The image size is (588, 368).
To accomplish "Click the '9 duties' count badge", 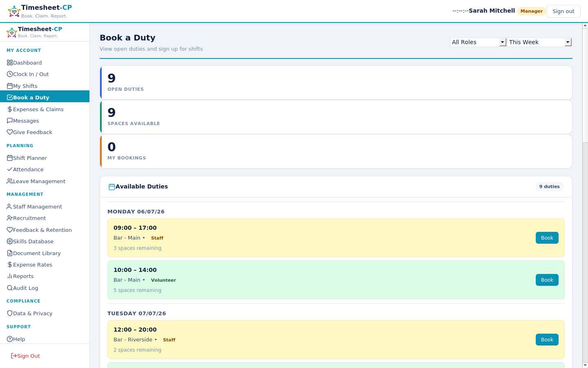I will [549, 186].
